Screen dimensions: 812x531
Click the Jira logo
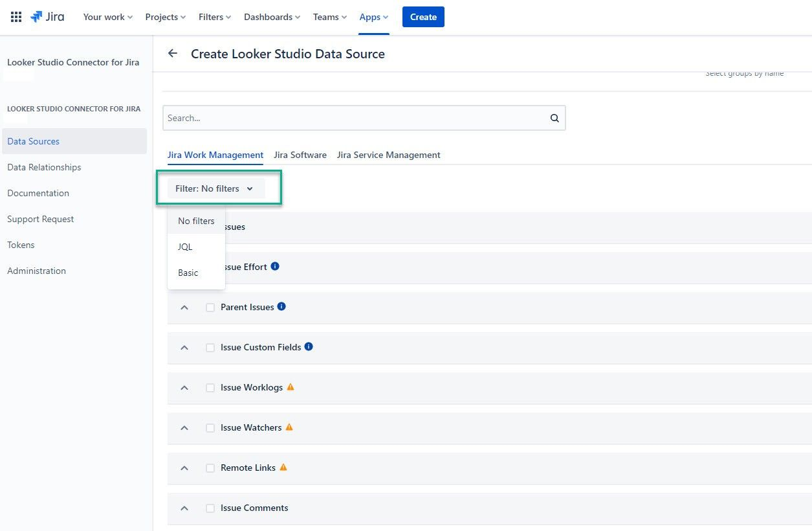click(x=47, y=17)
